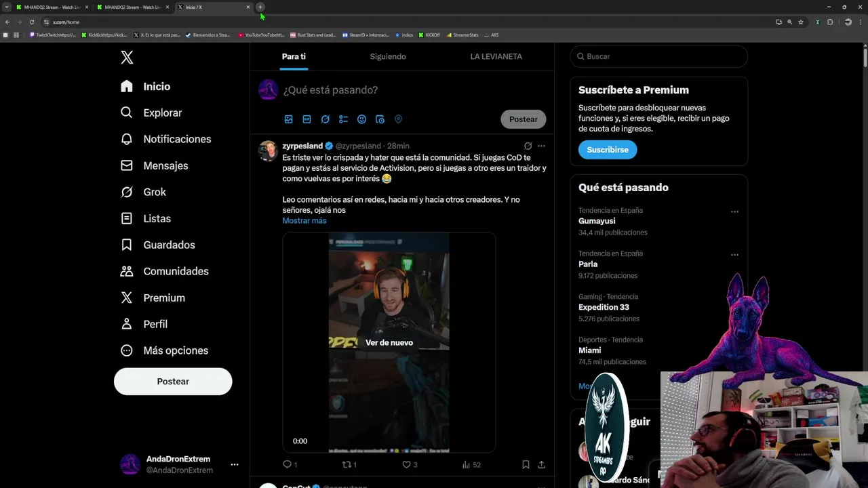Open the browser extensions menu
Screen dimensions: 868x488
pyautogui.click(x=830, y=22)
